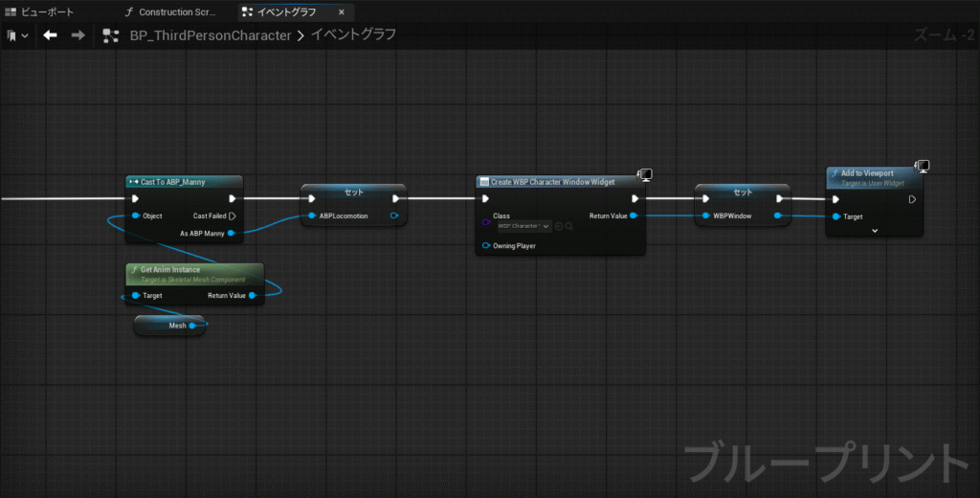Expand Add to Viewport advanced pins chevron
The width and height of the screenshot is (980, 498).
pos(875,231)
